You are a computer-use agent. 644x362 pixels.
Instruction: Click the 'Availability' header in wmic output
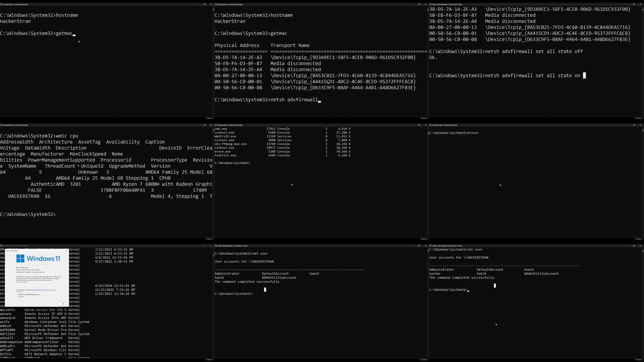(x=123, y=142)
